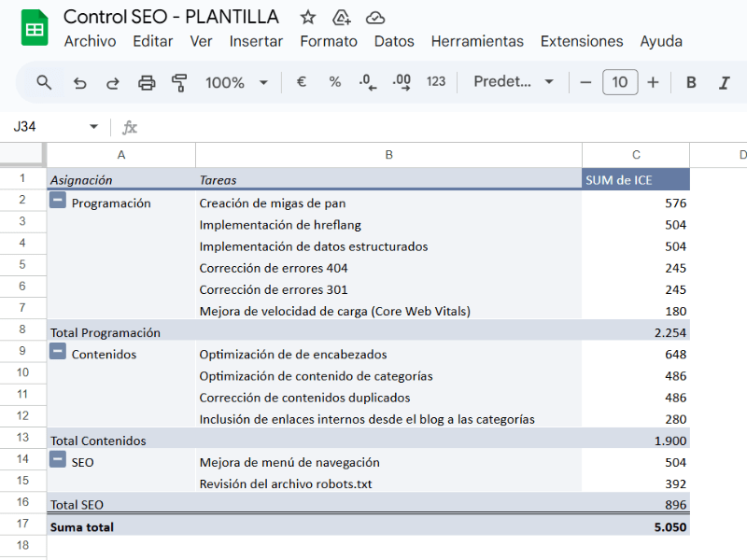Select the Total Programación cell
This screenshot has height=560, width=747.
click(121, 332)
